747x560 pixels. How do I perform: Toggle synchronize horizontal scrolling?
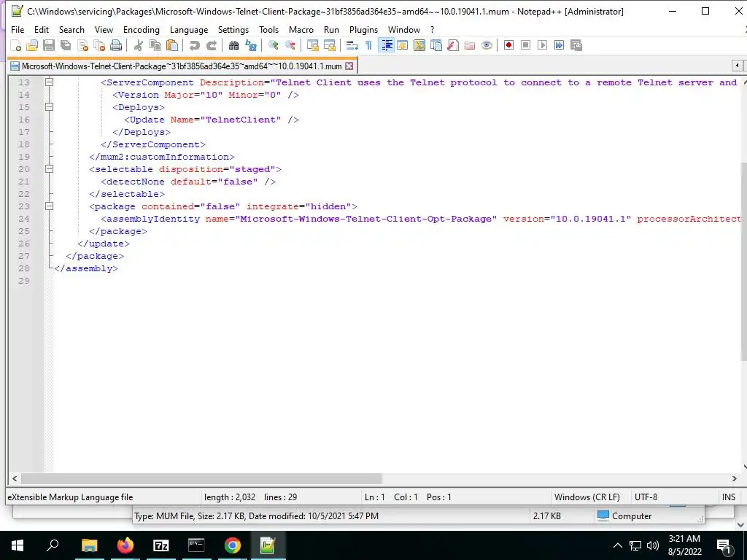coord(330,45)
